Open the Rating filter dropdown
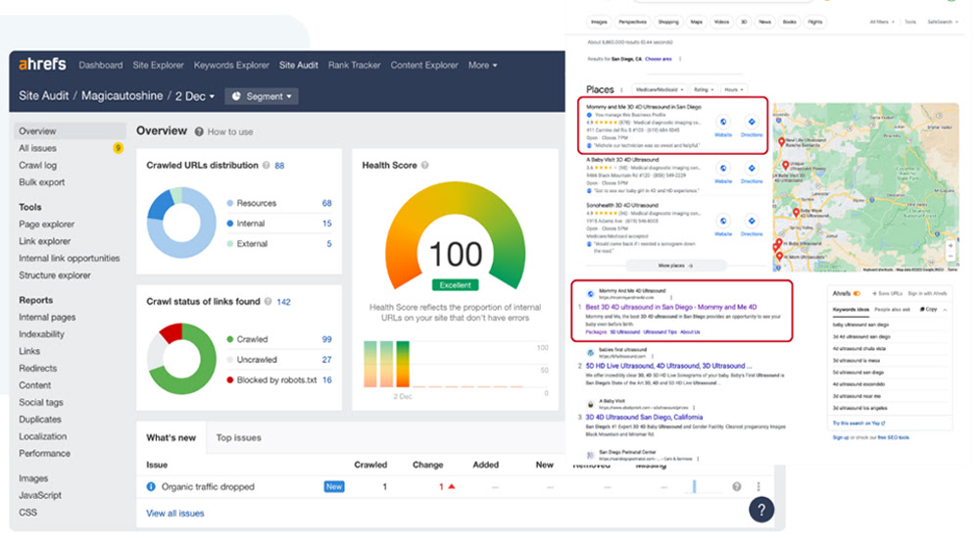This screenshot has width=980, height=549. coord(703,89)
